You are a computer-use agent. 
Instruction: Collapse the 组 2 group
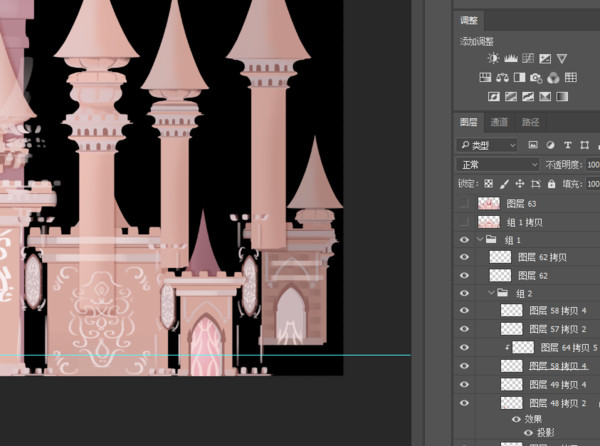(x=491, y=293)
